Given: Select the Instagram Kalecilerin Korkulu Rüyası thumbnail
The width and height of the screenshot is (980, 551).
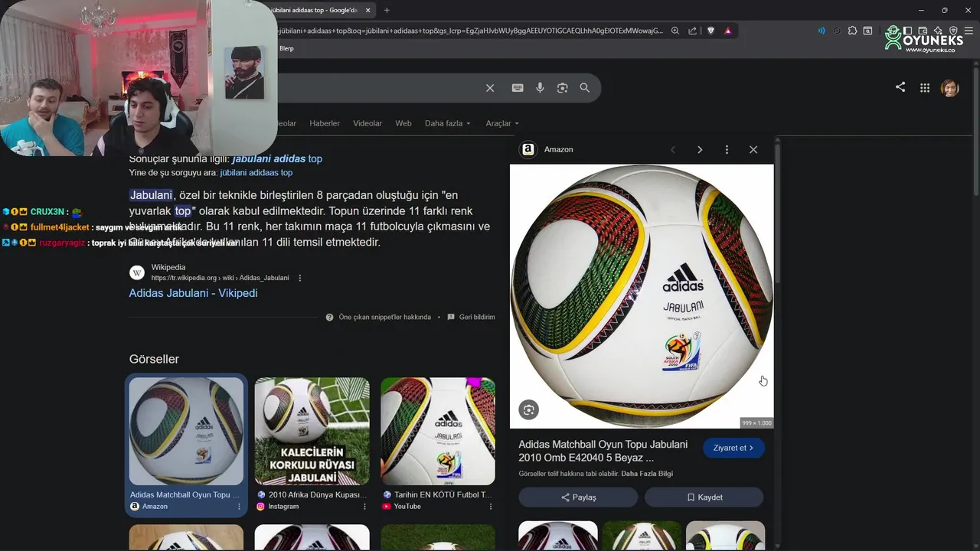Looking at the screenshot, I should 312,431.
